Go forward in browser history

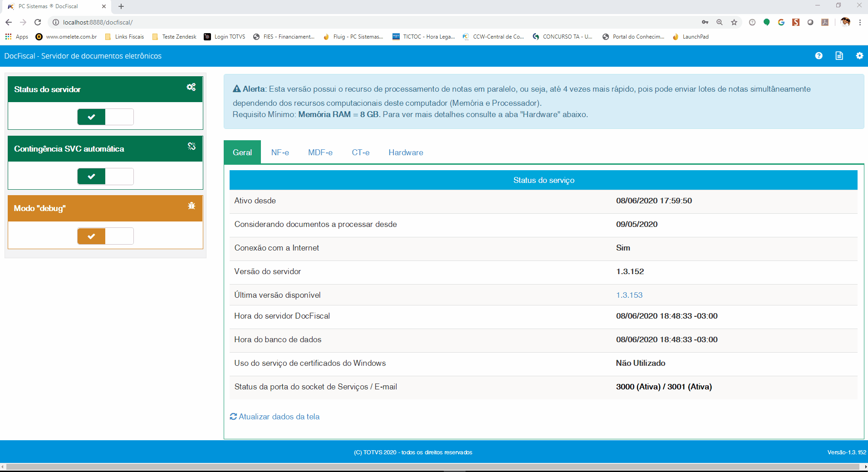[23, 22]
